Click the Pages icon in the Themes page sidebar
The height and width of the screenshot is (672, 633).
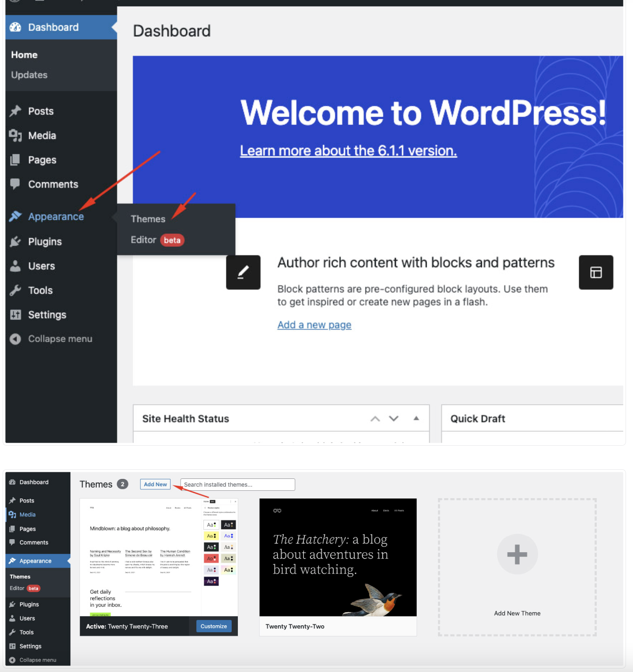(12, 529)
